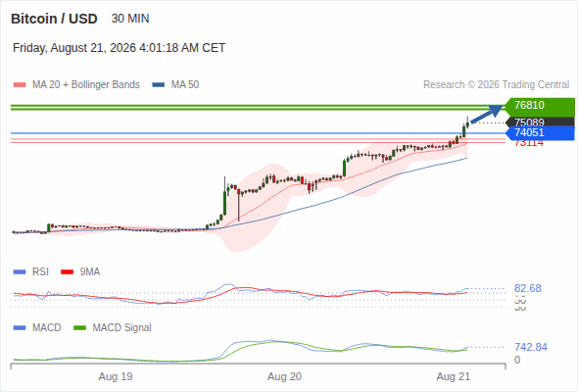Click the Research Trading Central copyright text
This screenshot has height=392, width=578.
click(x=496, y=85)
